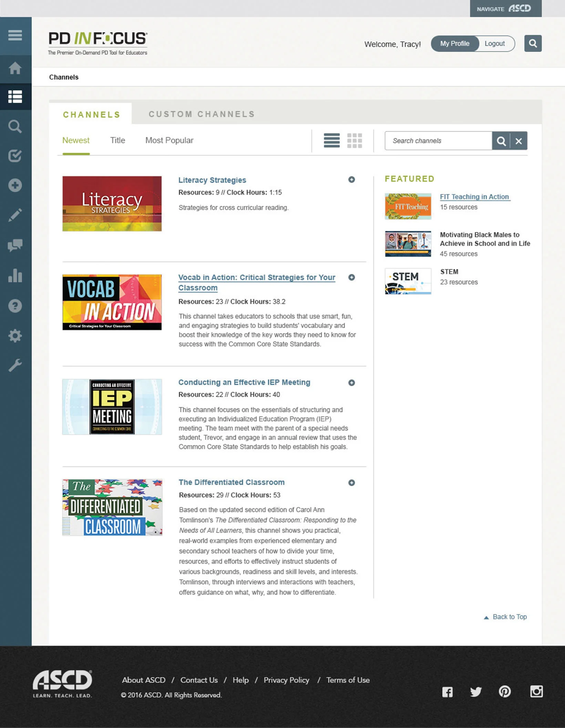Click the Channels breadcrumb
Viewport: 565px width, 728px height.
[x=64, y=77]
